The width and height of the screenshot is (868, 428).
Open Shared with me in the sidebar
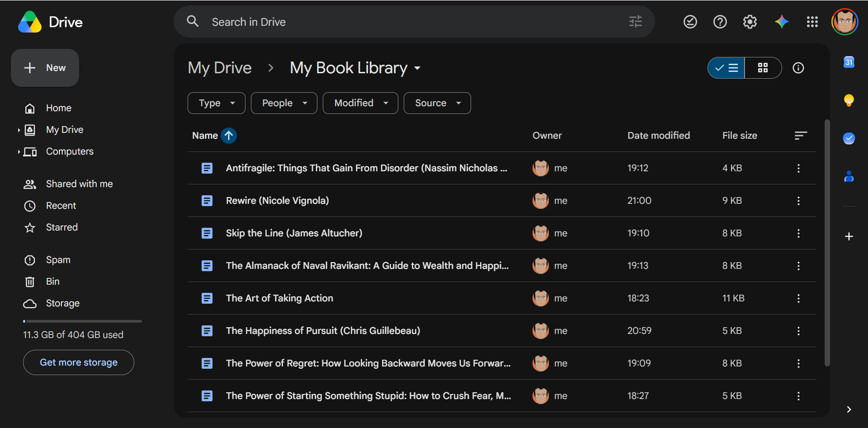(79, 184)
